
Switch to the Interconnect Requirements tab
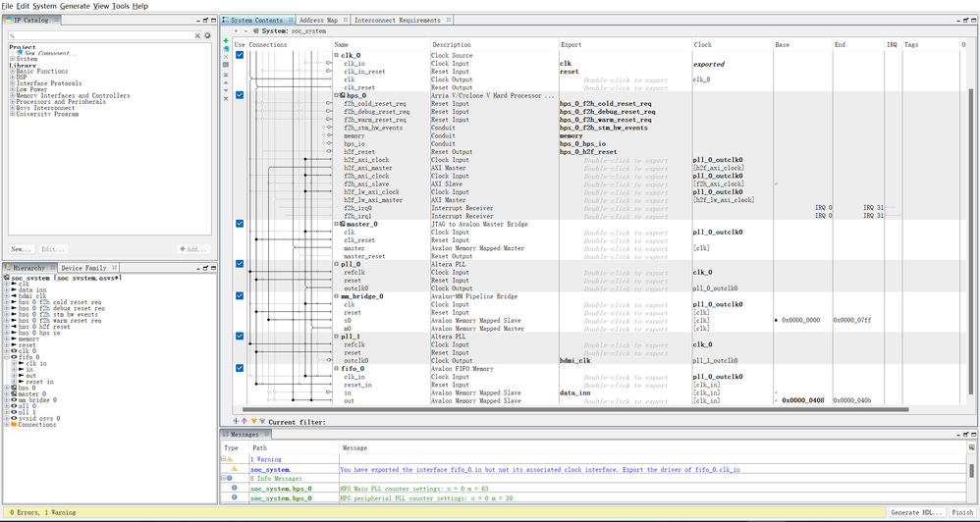click(397, 20)
